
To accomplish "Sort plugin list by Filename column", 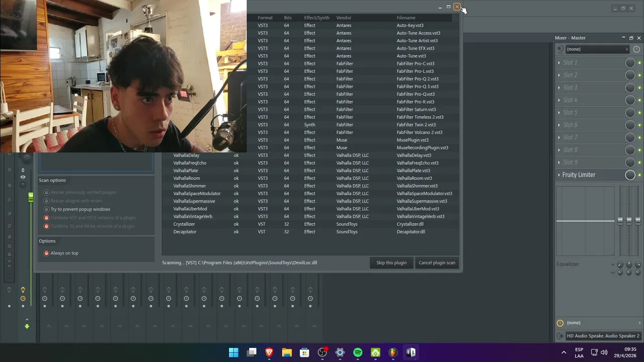I will pos(406,18).
